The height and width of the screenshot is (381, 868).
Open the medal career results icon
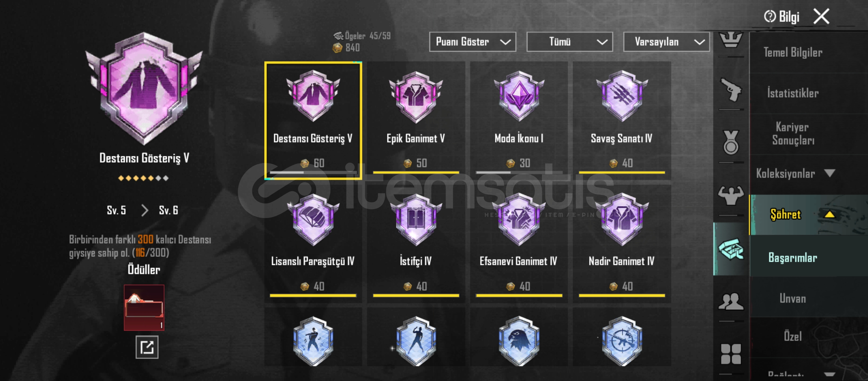[x=731, y=142]
